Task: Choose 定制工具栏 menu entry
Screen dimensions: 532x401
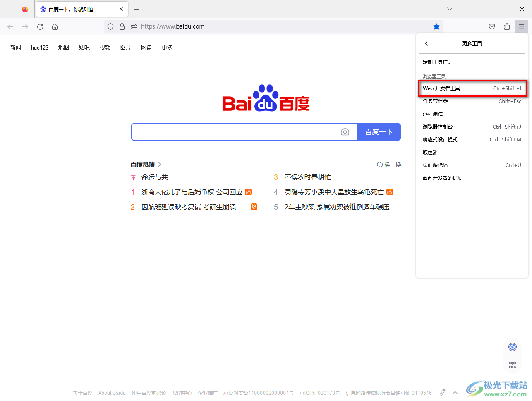Action: (472, 62)
